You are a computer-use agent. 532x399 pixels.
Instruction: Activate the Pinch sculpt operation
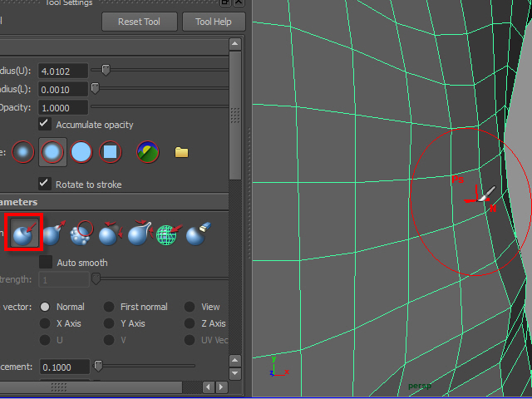(x=140, y=234)
